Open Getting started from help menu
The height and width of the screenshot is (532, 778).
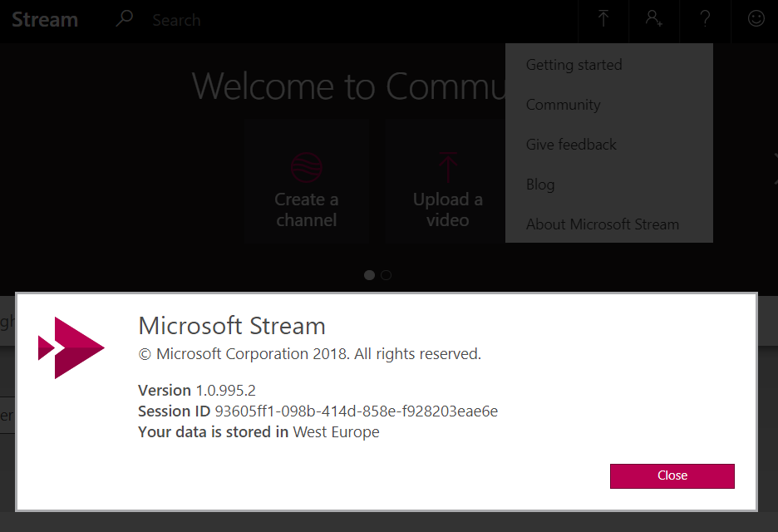[x=574, y=65]
